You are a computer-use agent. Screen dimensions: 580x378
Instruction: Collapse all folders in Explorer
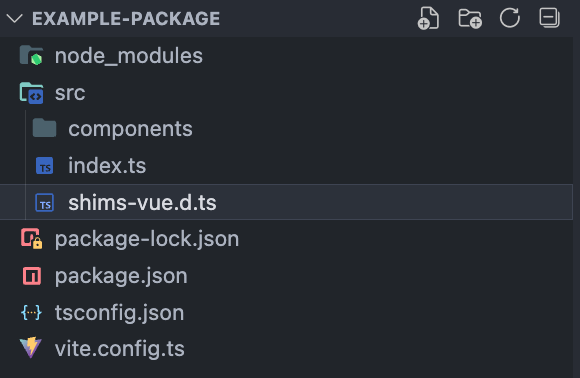[549, 18]
